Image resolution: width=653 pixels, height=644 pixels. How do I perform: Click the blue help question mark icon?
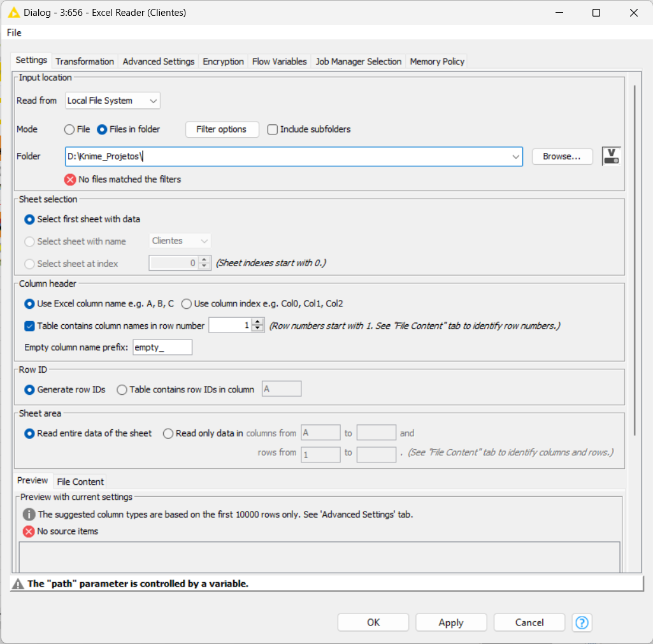pos(582,622)
